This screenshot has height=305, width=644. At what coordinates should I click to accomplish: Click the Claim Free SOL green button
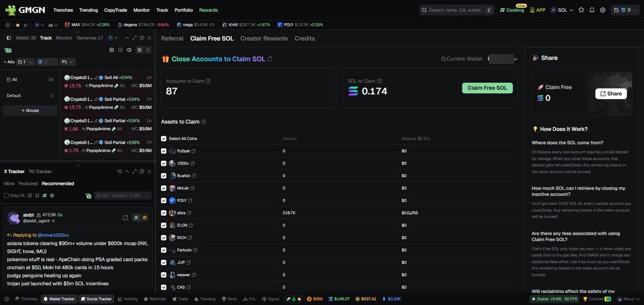[487, 88]
